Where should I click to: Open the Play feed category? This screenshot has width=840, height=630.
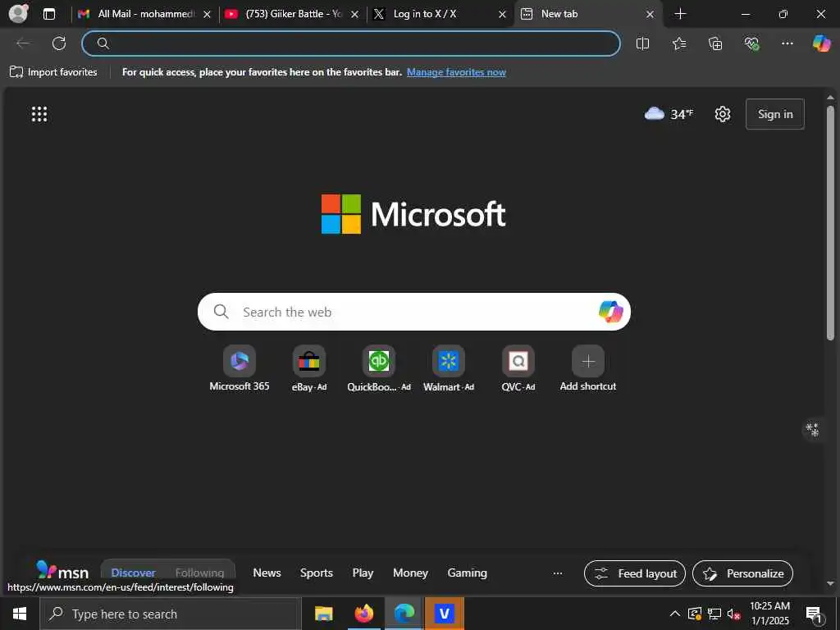click(x=363, y=573)
